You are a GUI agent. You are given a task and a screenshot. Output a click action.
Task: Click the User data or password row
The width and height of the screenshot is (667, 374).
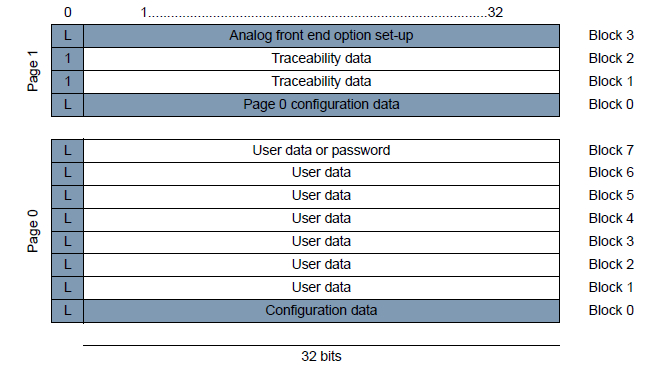pos(321,151)
